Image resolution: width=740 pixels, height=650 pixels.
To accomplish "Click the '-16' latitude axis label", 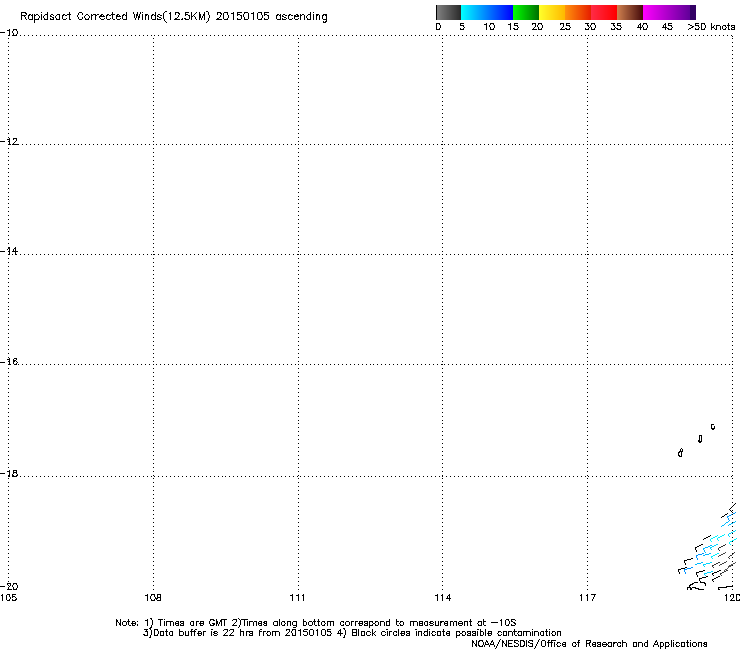I will click(x=9, y=362).
